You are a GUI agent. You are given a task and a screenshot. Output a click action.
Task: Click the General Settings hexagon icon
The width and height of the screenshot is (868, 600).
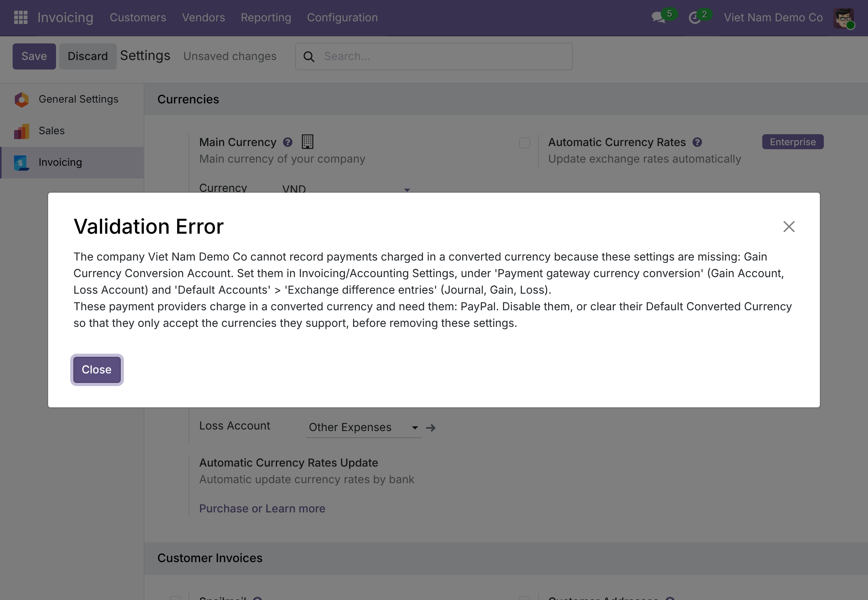(22, 99)
